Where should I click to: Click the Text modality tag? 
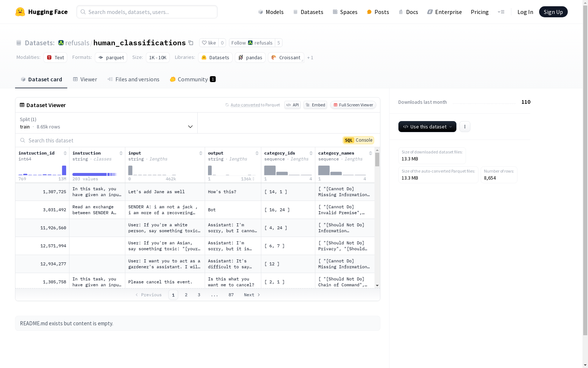pyautogui.click(x=55, y=57)
